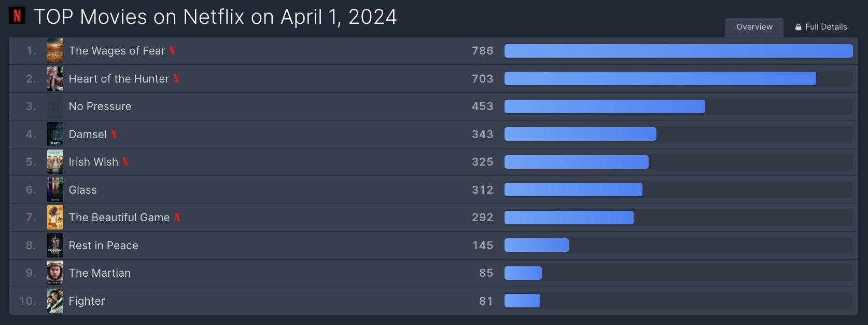This screenshot has height=325, width=868.
Task: Switch to the Overview tab
Action: [754, 27]
